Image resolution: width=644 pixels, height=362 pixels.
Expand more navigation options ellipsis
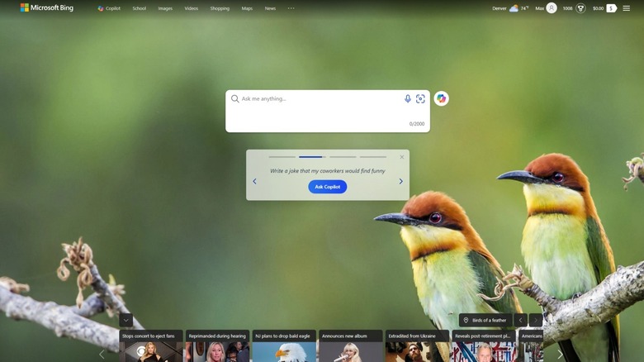point(291,8)
